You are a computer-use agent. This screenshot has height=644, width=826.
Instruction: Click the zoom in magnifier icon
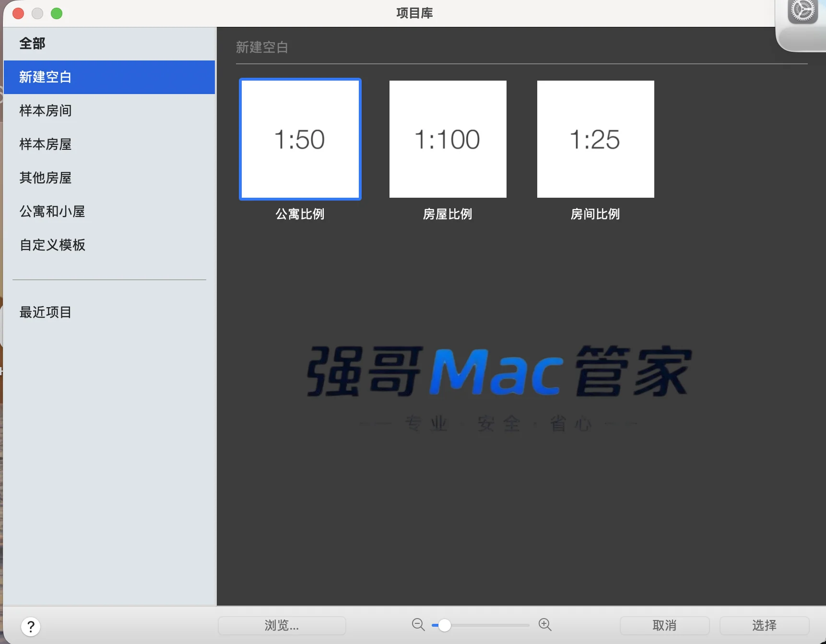click(545, 625)
